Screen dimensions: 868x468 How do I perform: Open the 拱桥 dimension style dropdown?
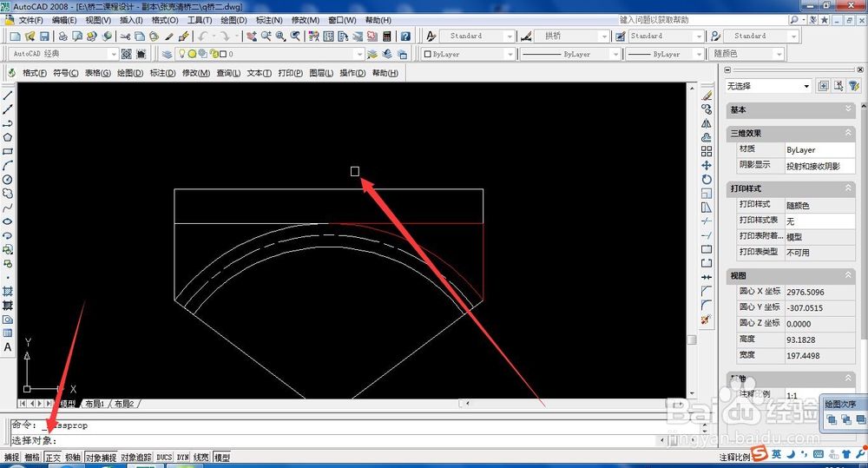[x=604, y=36]
